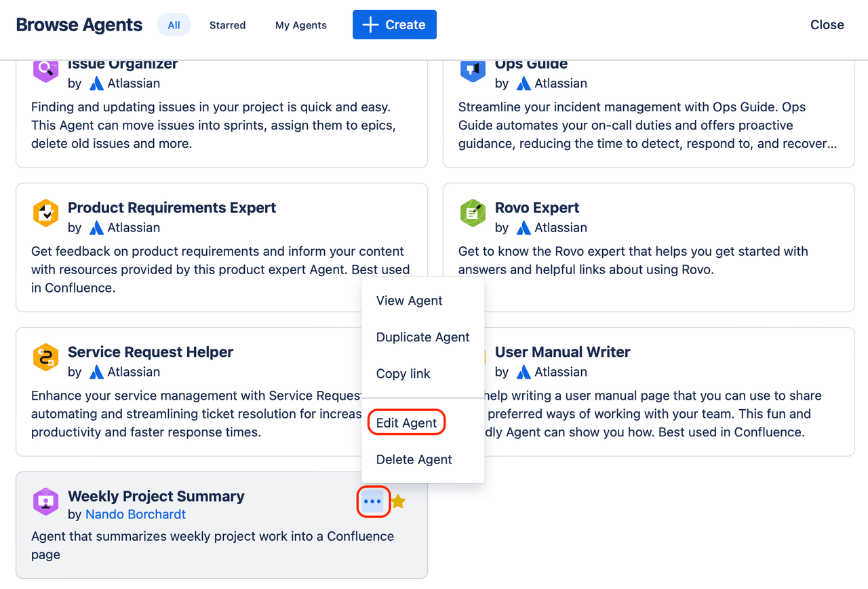Screen dimensions: 868x589
Task: Choose Edit Agent from the context menu
Action: pyautogui.click(x=406, y=422)
